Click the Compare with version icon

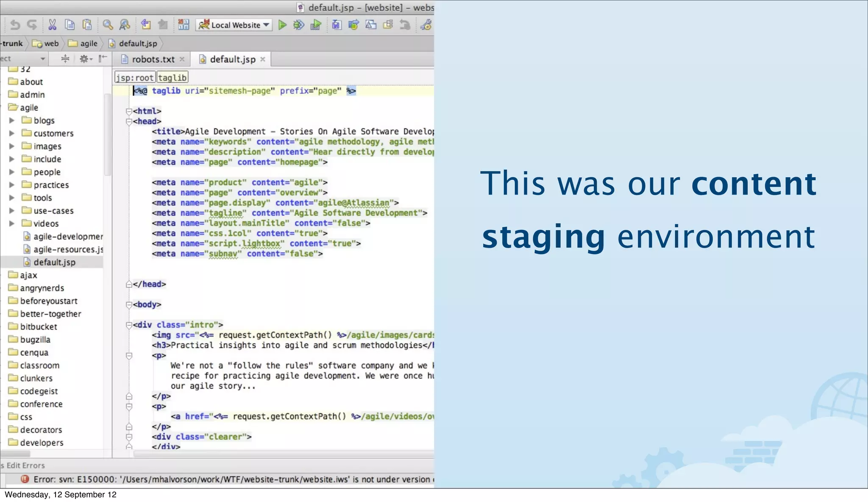[x=371, y=25]
